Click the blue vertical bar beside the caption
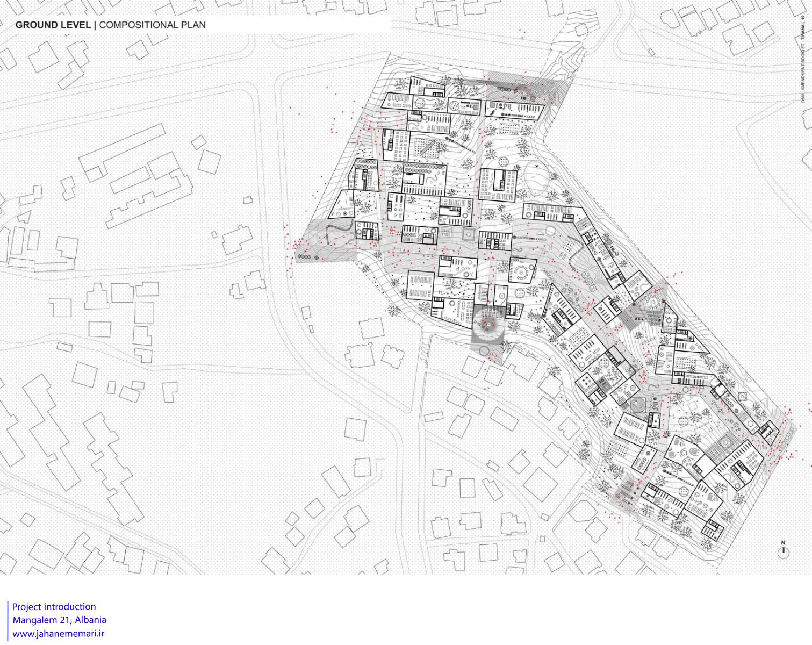This screenshot has height=645, width=812. pyautogui.click(x=9, y=620)
